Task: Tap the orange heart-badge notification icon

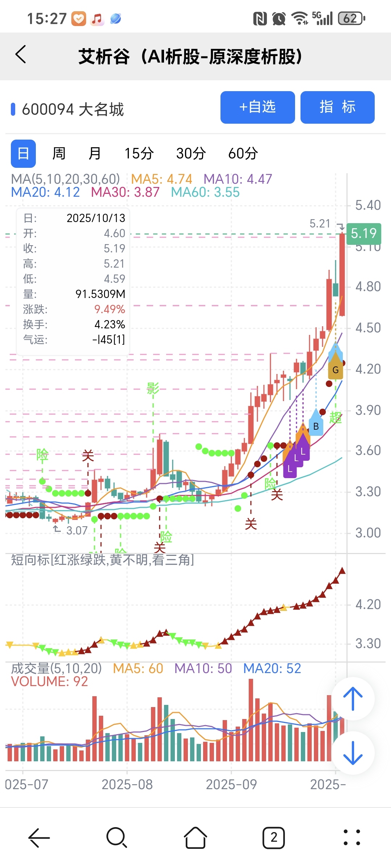Action: (79, 19)
